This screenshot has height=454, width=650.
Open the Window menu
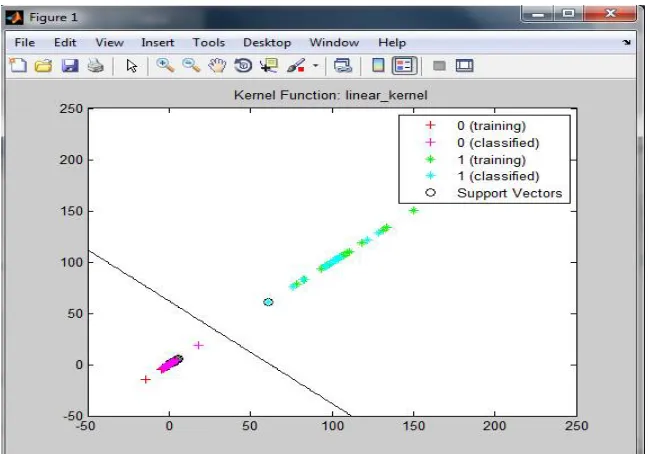(x=334, y=42)
